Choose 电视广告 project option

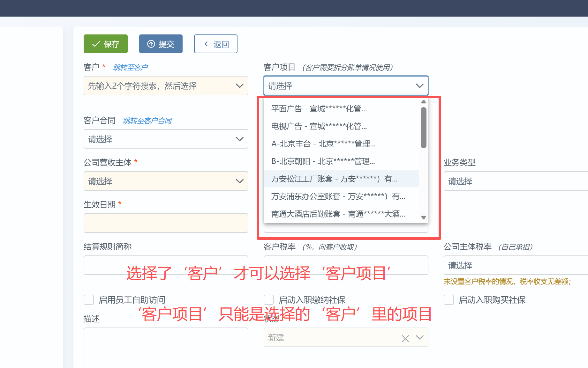coord(319,127)
